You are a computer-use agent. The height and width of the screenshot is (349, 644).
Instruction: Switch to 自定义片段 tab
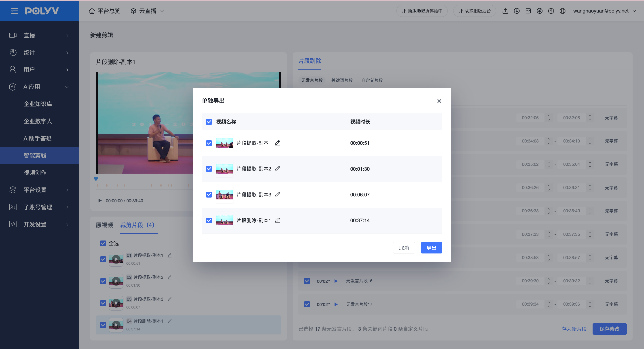pyautogui.click(x=372, y=80)
